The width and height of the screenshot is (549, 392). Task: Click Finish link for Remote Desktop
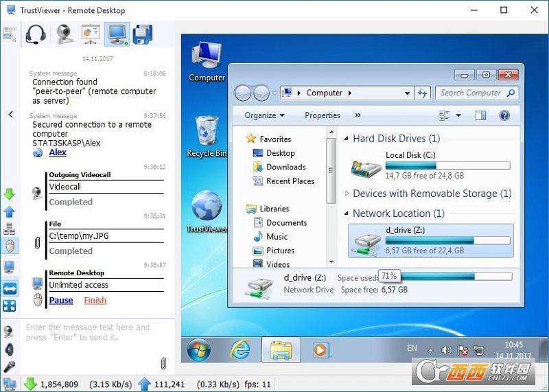tap(95, 300)
